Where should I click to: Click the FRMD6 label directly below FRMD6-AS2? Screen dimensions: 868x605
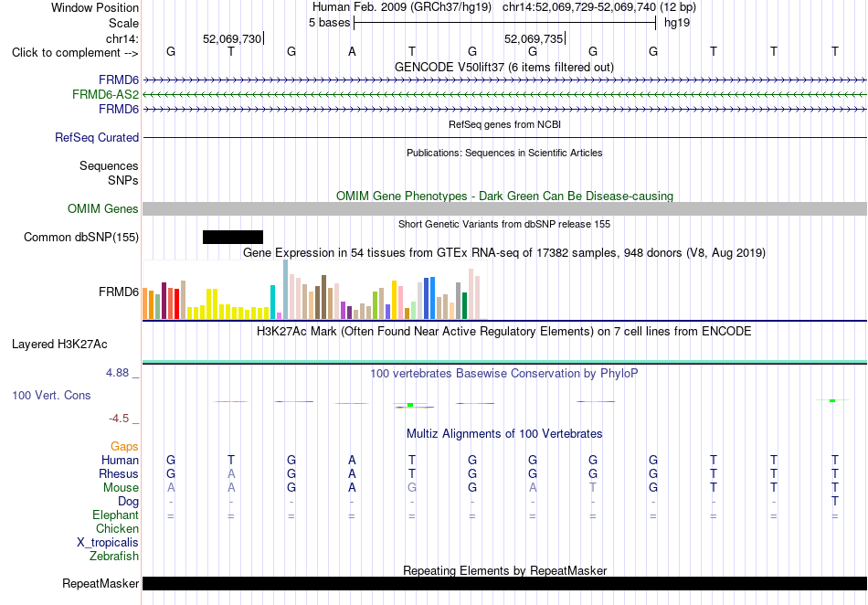click(119, 109)
